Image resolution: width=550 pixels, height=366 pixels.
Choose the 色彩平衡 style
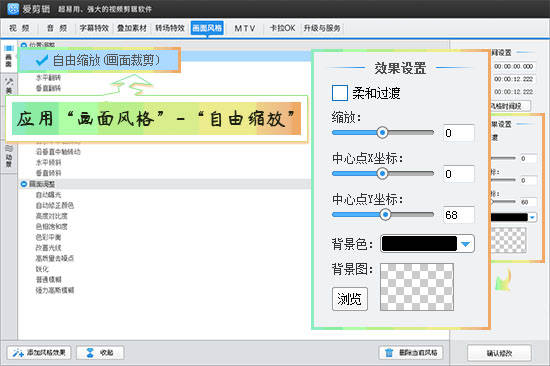point(48,237)
